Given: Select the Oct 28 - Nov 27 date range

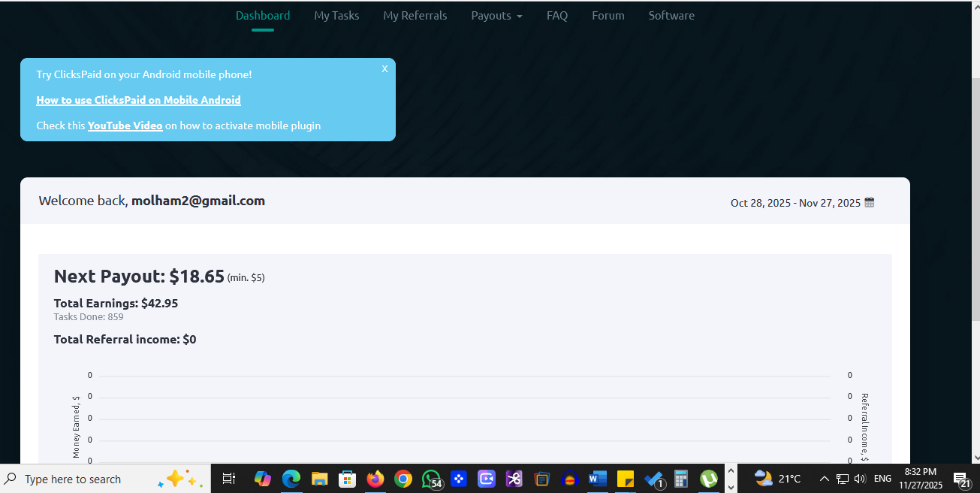Looking at the screenshot, I should coord(795,203).
